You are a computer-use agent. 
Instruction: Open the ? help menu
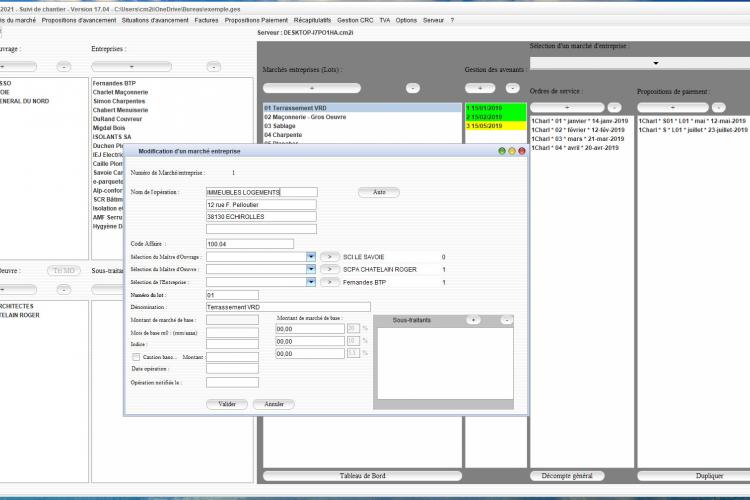[452, 20]
